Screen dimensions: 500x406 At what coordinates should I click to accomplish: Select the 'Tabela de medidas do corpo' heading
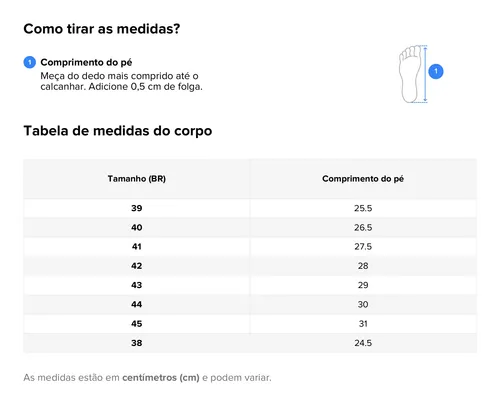118,131
